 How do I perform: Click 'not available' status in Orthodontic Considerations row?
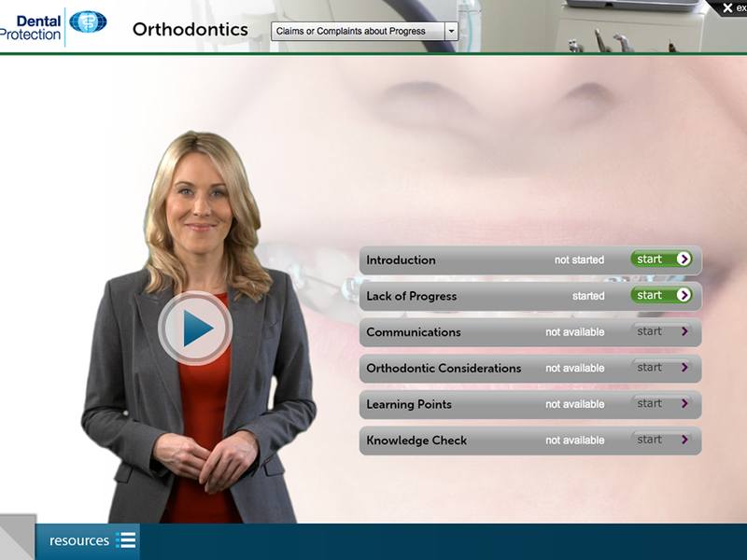(x=575, y=369)
